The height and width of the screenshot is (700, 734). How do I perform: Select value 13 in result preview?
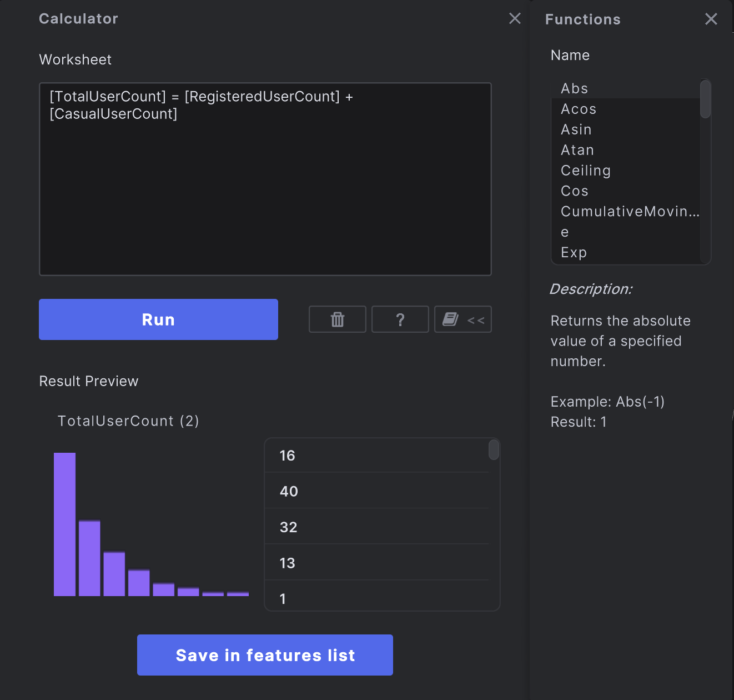tap(376, 563)
